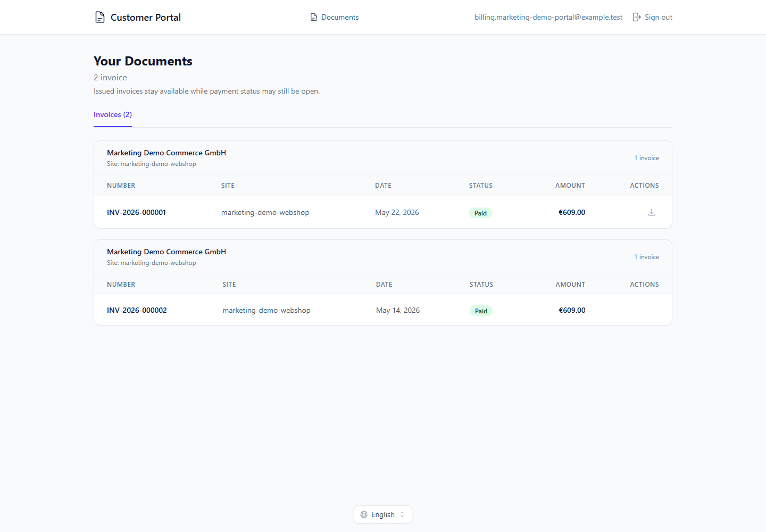
Task: Click the globe icon in language selector
Action: pyautogui.click(x=364, y=514)
